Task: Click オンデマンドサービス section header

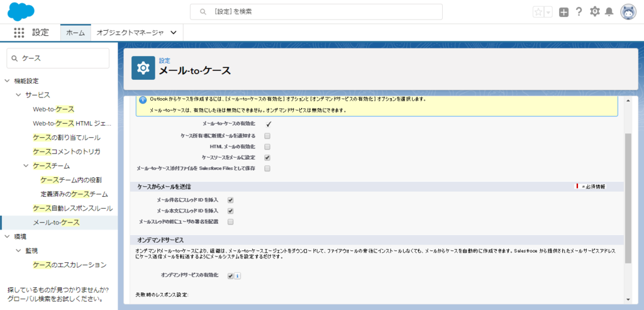Action: click(x=160, y=240)
